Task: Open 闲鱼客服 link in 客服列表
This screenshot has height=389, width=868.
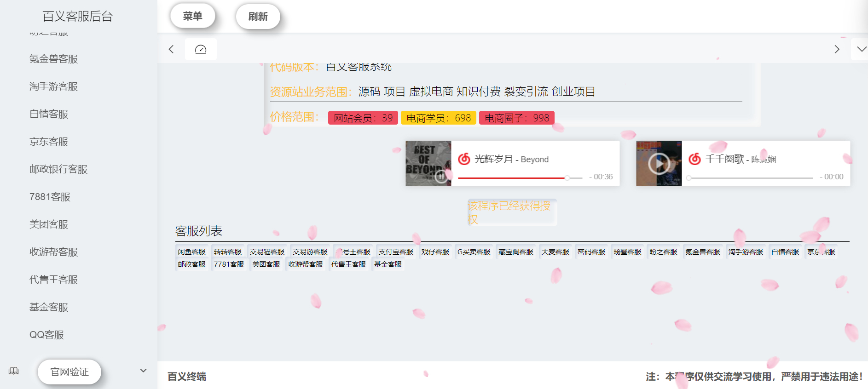Action: (191, 252)
